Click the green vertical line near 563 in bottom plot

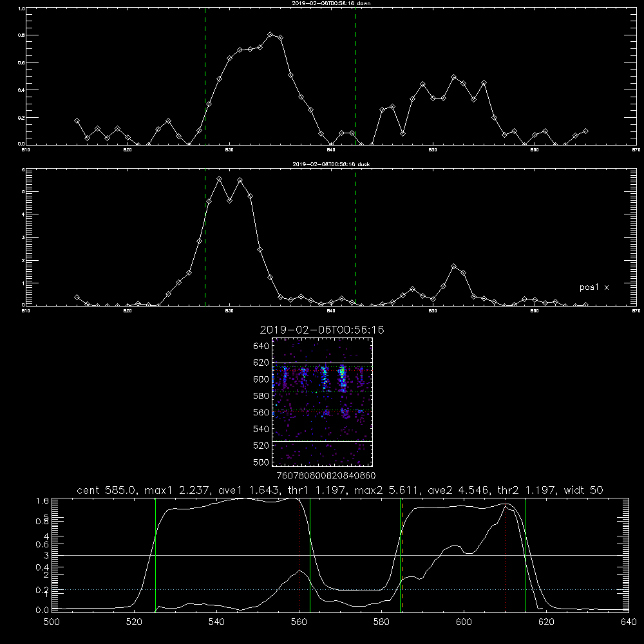click(x=310, y=555)
